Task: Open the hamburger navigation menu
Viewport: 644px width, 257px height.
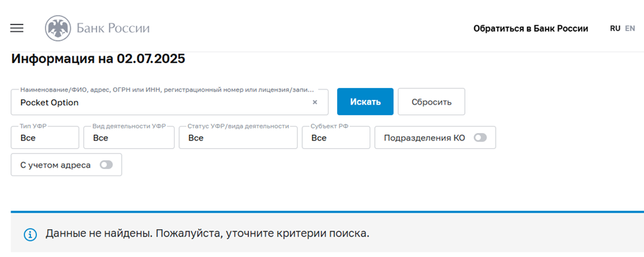Action: 17,28
